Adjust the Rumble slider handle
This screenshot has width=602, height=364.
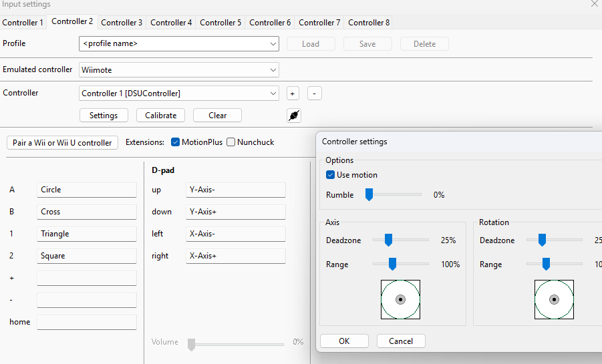coord(369,194)
